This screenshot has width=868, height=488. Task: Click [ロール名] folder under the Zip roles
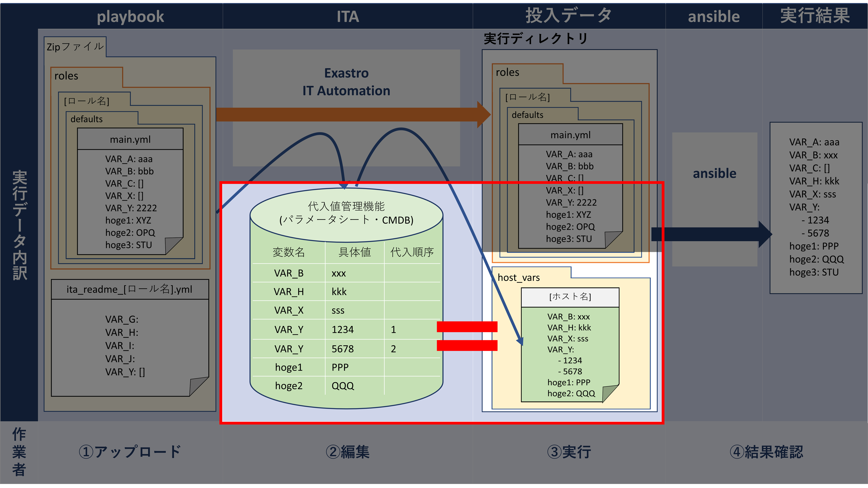pos(87,101)
